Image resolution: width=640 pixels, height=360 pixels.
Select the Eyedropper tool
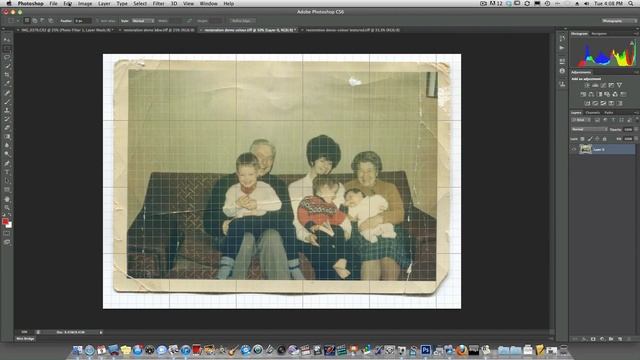tap(7, 84)
